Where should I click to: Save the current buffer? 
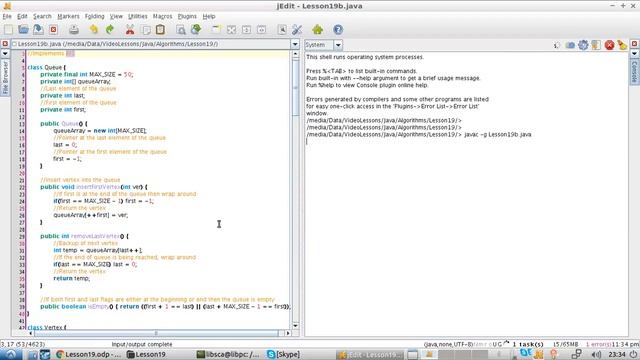38,30
